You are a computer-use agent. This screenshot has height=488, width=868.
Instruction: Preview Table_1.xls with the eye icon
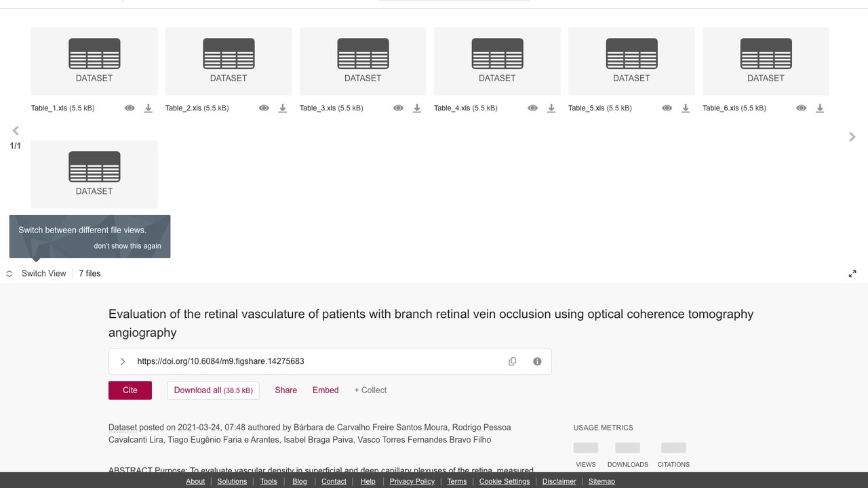pos(130,108)
